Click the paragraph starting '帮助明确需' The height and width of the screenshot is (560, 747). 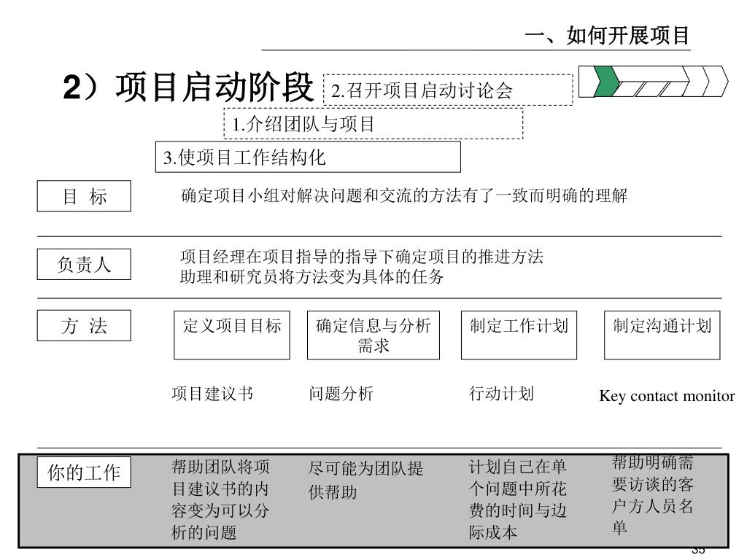653,495
